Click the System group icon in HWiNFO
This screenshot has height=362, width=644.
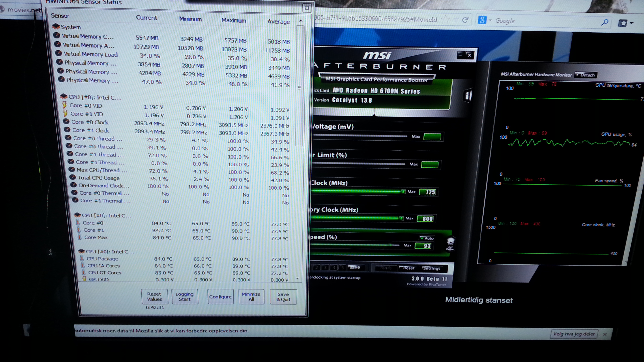coord(56,26)
